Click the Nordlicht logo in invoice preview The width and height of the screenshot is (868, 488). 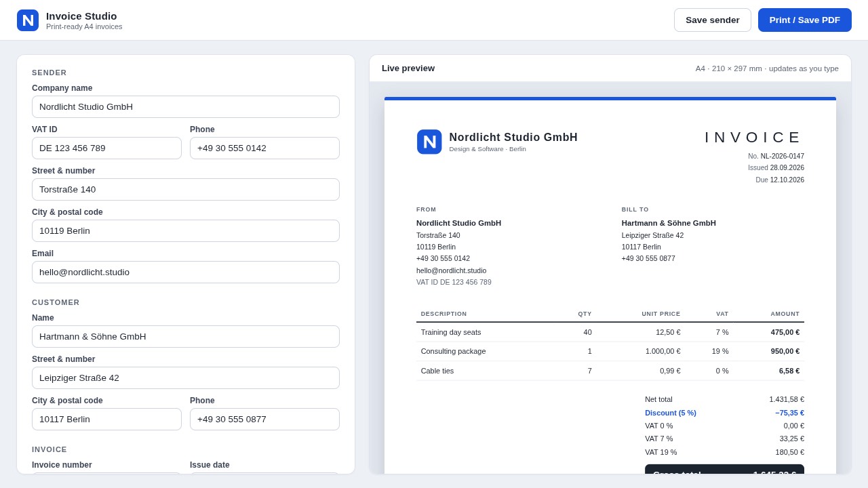click(429, 142)
